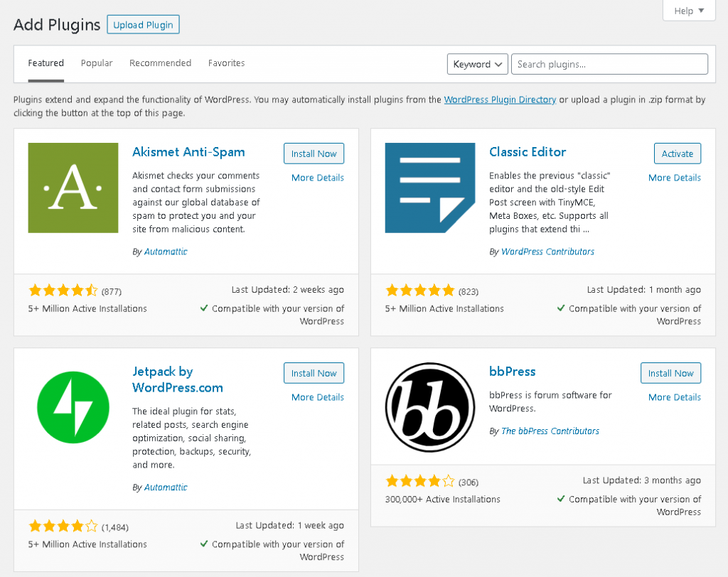Open The bbPress Contributors author link
Screen dimensions: 728x577
coord(550,431)
